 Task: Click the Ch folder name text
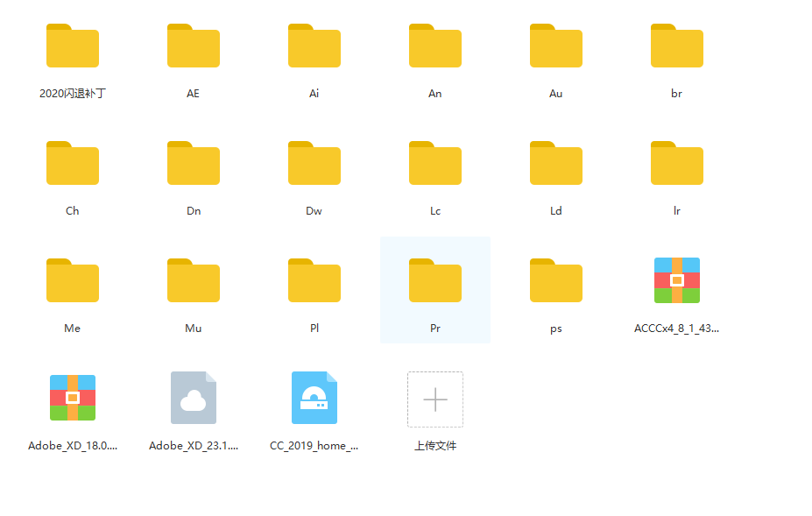point(72,211)
